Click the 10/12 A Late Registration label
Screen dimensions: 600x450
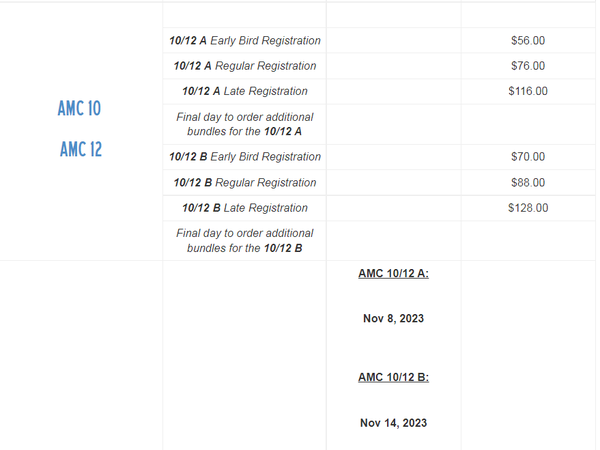245,92
